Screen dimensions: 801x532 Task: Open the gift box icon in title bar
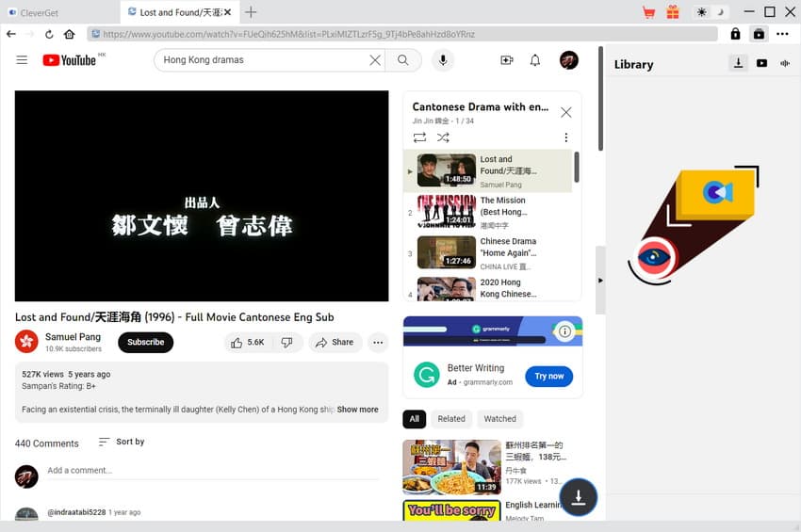(x=673, y=12)
